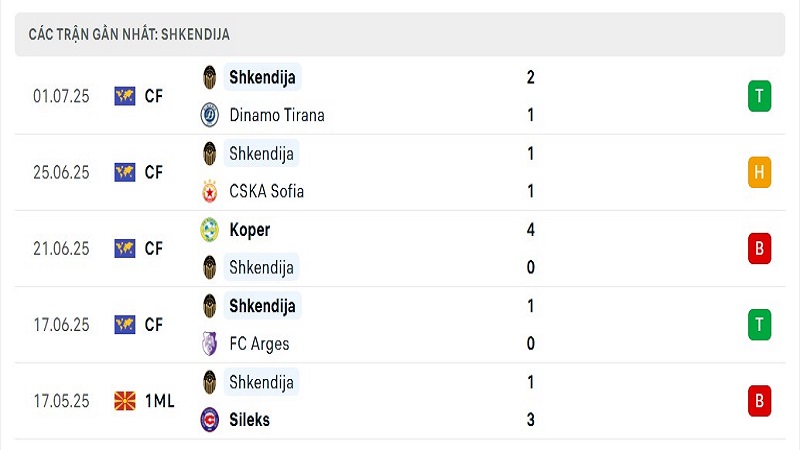Click the green T badge for Dinamo Tirana match
This screenshot has width=800, height=450.
point(759,96)
